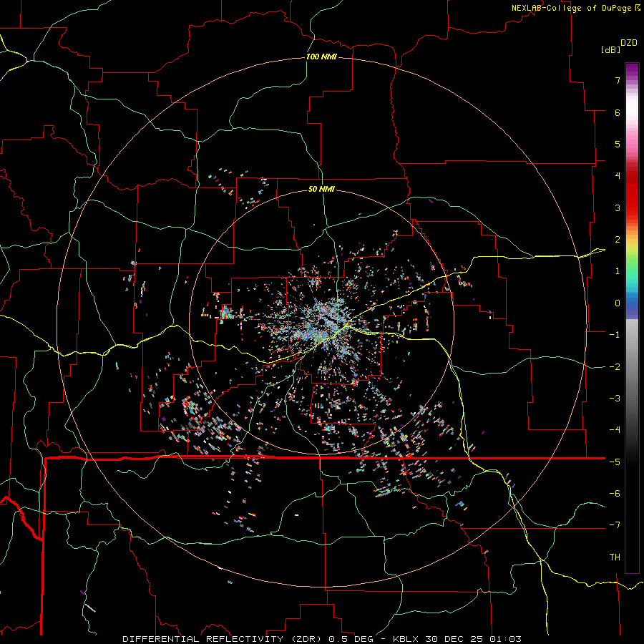Click the DZD color scale title

(629, 43)
